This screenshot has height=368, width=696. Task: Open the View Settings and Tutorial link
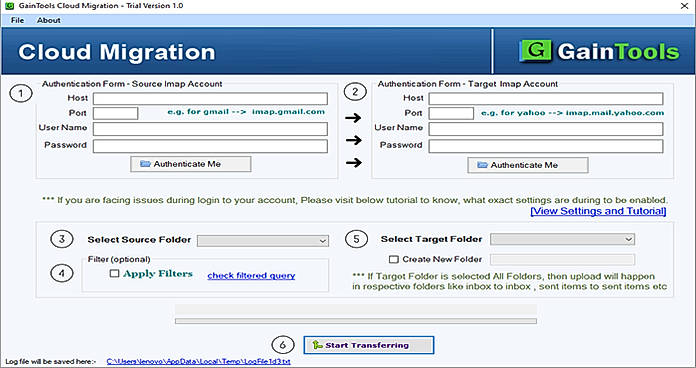(598, 211)
